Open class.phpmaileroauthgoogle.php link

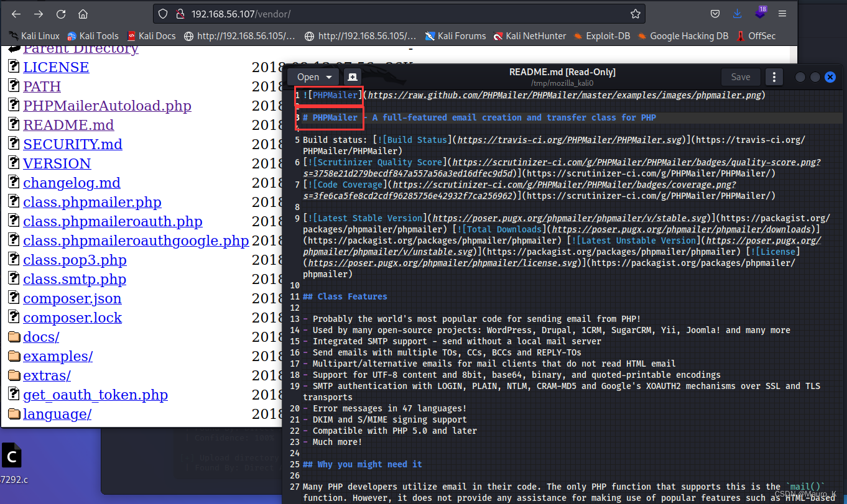[x=136, y=241]
